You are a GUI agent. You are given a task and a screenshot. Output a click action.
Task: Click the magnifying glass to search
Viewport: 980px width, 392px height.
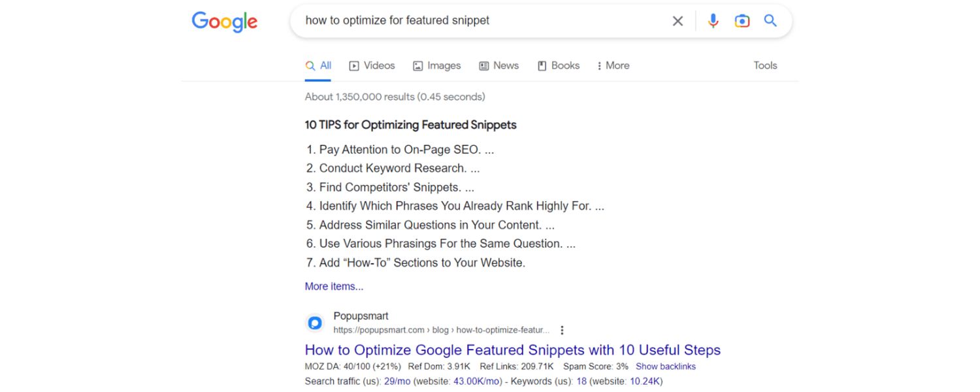770,20
